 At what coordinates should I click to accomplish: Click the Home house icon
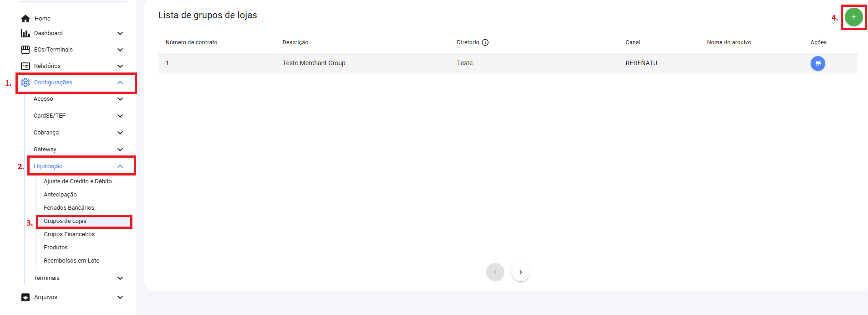click(25, 19)
